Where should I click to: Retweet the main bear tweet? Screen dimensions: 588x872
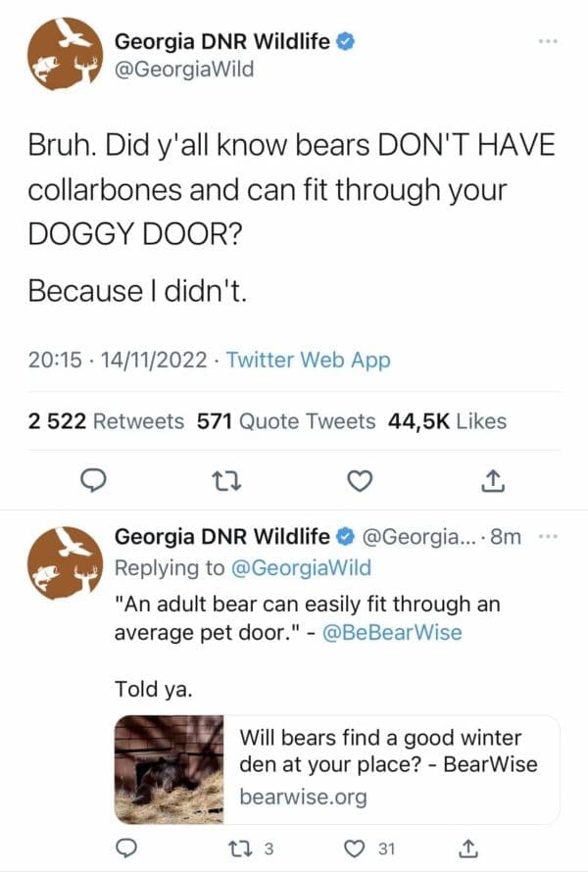click(x=226, y=479)
